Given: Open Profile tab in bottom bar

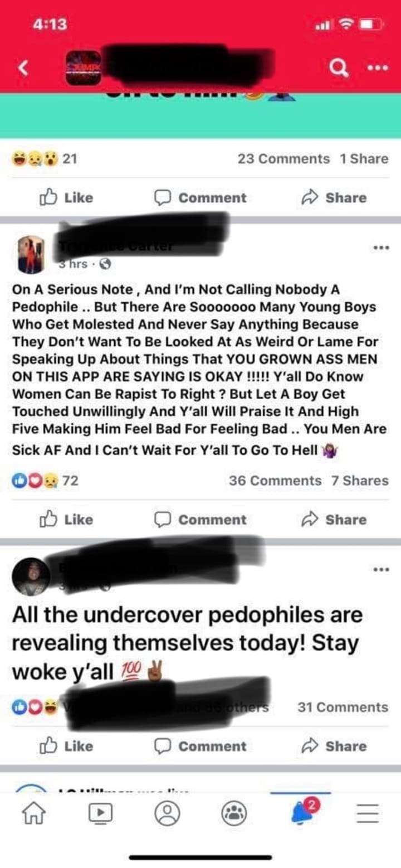Looking at the screenshot, I should coord(165,814).
